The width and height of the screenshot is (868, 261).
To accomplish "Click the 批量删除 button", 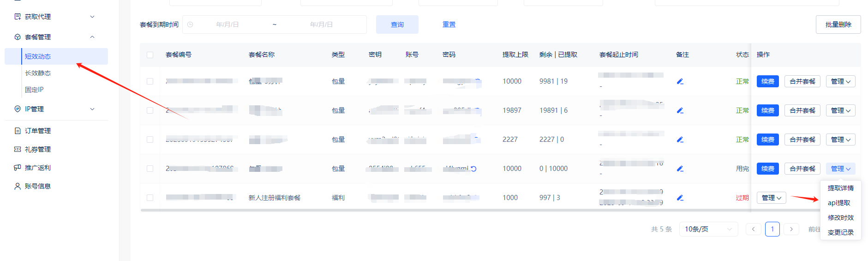I will [838, 24].
